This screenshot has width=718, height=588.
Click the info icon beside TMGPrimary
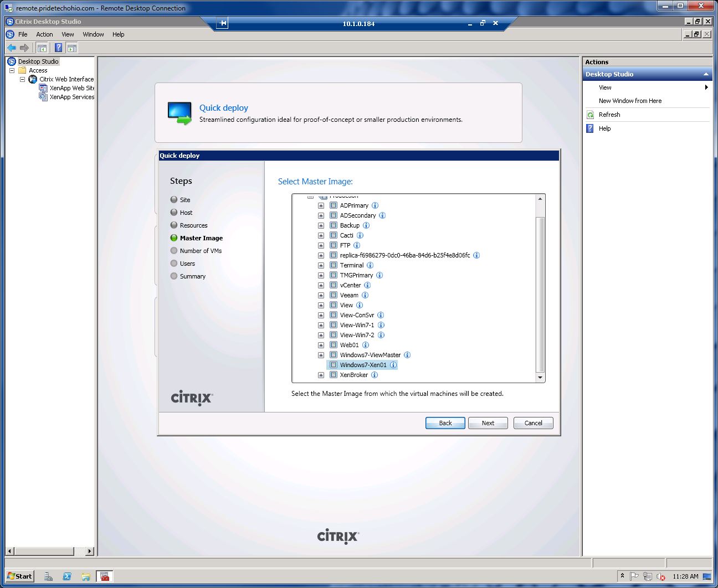click(379, 275)
